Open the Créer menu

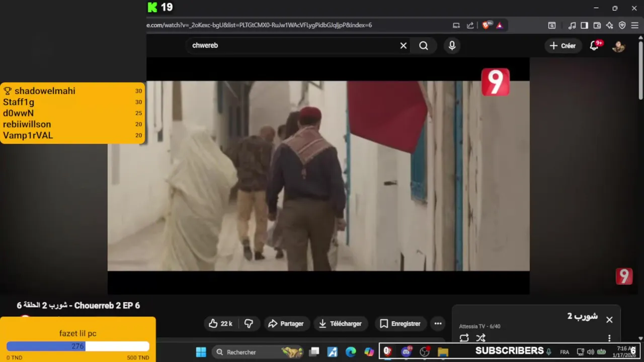click(x=562, y=46)
